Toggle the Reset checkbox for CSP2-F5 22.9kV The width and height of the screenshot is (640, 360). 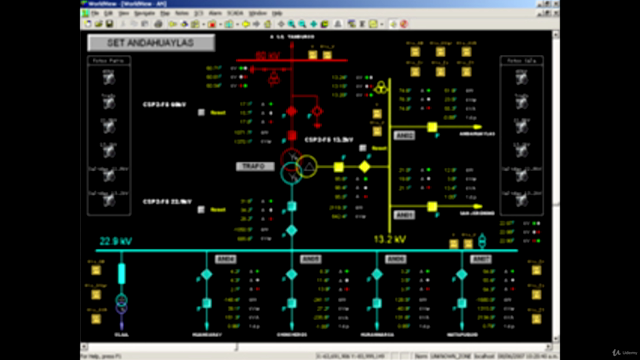201,209
